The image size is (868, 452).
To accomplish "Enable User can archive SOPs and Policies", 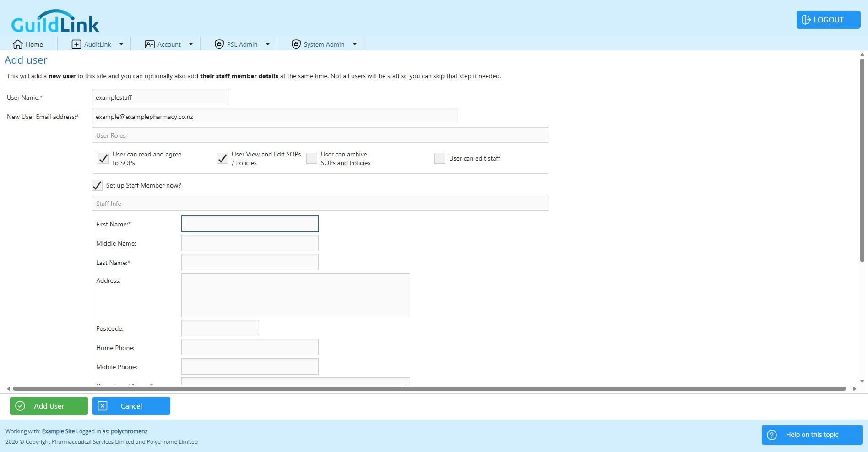I will pos(312,158).
